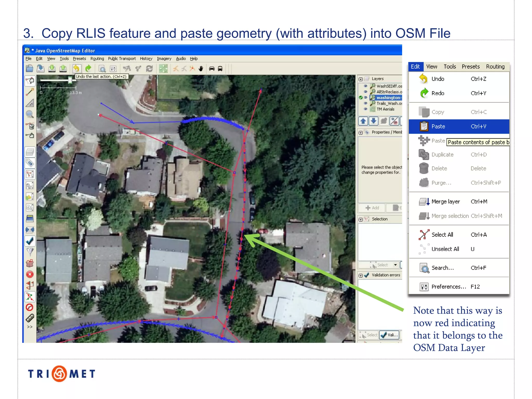Toggle visibility of washington layer
Screen dimensions: 532x399
365,98
